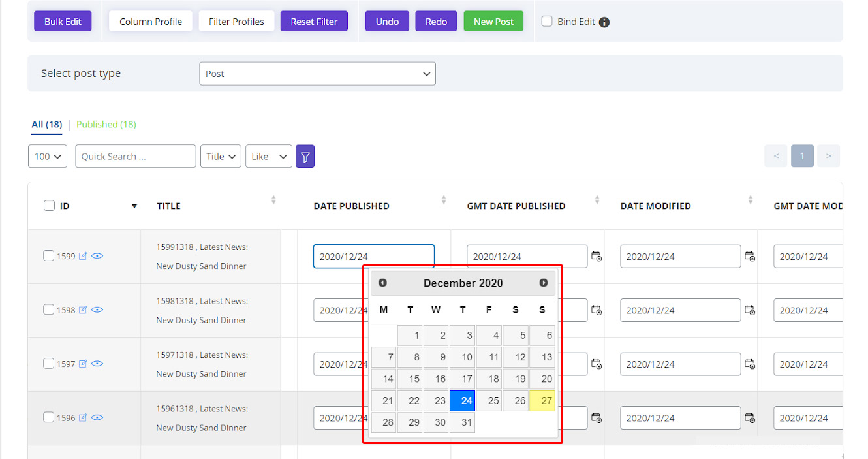This screenshot has width=868, height=459.
Task: Open Column Profile
Action: 151,22
